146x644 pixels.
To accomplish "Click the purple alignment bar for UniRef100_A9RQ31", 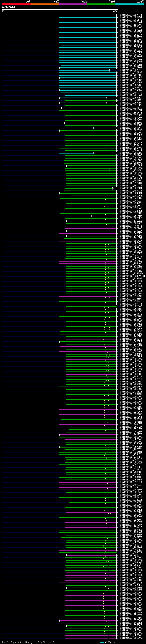I will coord(88,296).
